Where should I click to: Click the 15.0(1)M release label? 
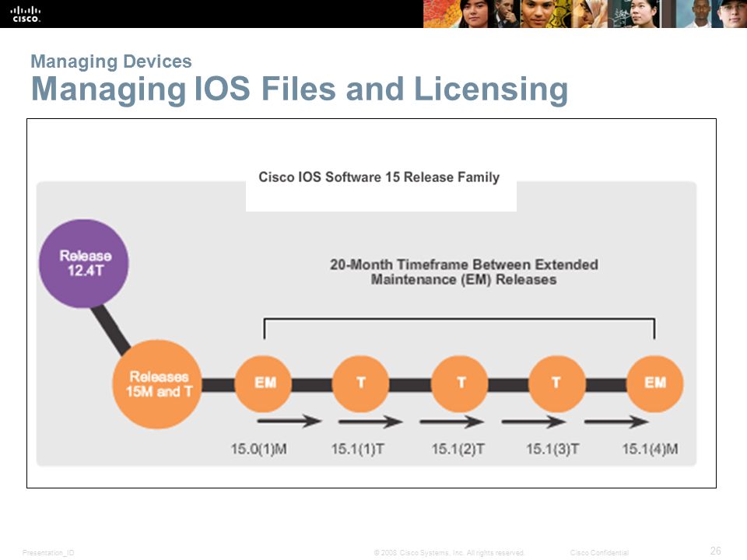click(x=258, y=449)
